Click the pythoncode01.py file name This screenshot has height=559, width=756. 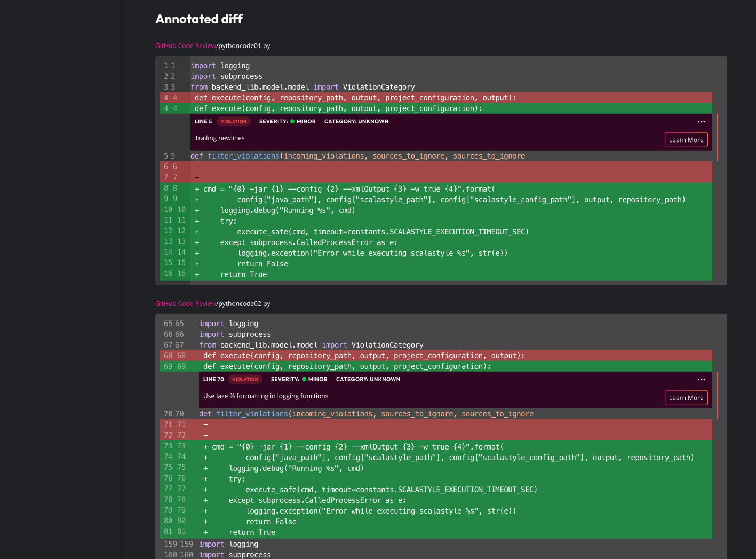point(244,46)
